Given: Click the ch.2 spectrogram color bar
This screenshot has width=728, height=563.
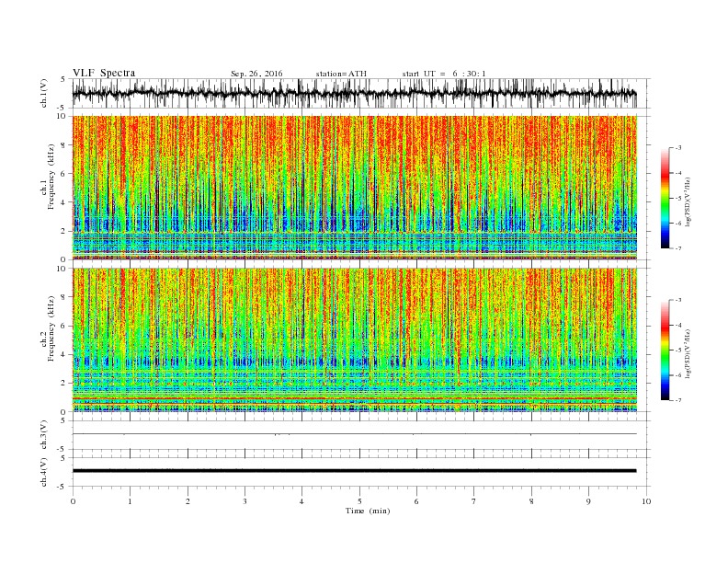Looking at the screenshot, I should pyautogui.click(x=665, y=350).
